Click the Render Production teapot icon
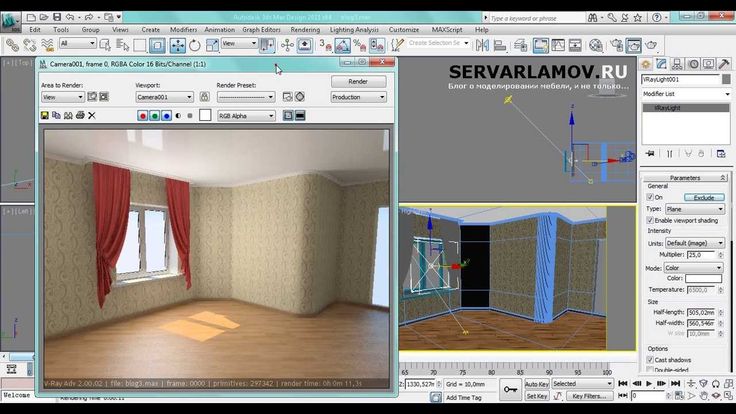Viewport: 736px width, 414px height. click(651, 45)
